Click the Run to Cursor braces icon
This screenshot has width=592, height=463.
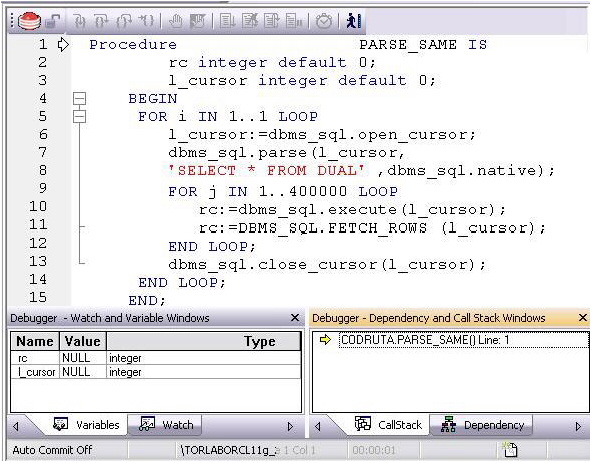[146, 21]
